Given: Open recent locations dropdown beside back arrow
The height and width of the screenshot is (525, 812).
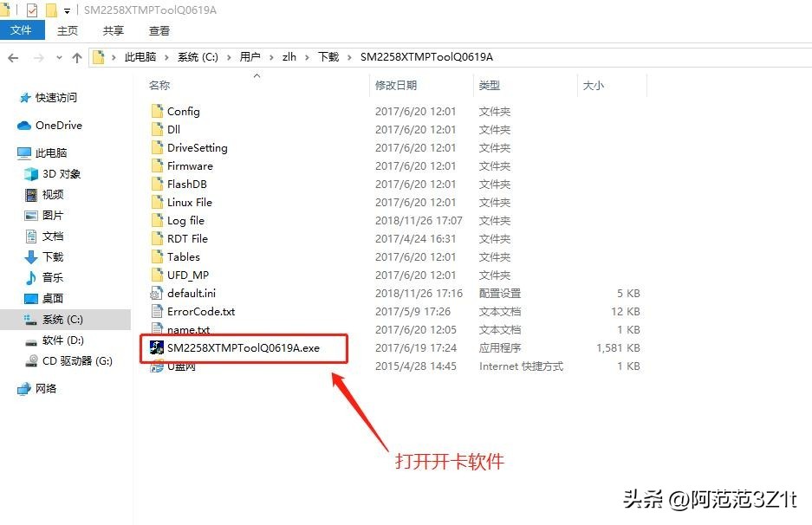Looking at the screenshot, I should tap(59, 56).
